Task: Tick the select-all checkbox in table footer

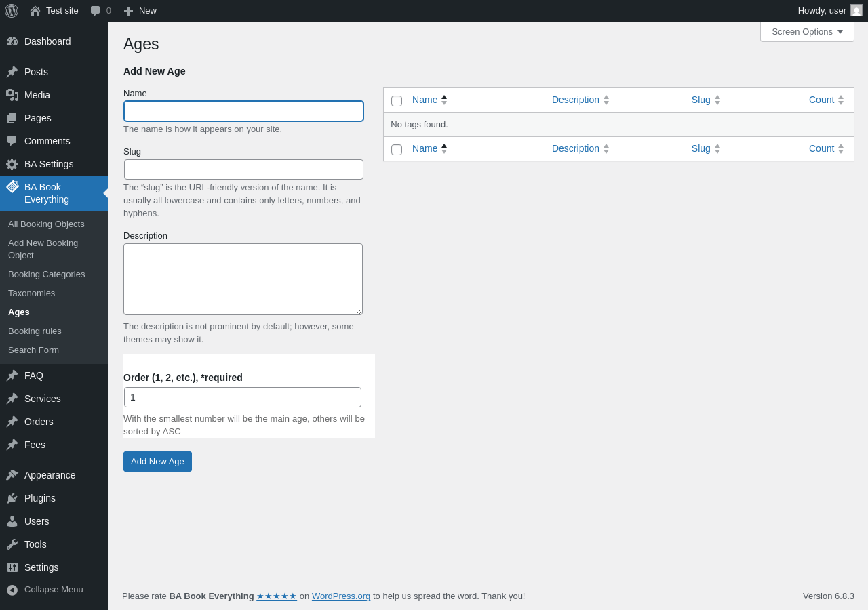Action: (397, 150)
